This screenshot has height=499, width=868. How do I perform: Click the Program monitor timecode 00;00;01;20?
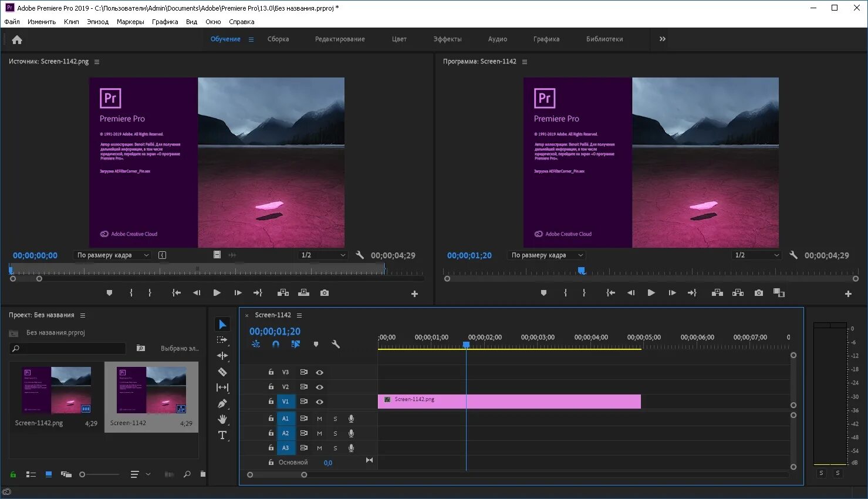(x=470, y=255)
